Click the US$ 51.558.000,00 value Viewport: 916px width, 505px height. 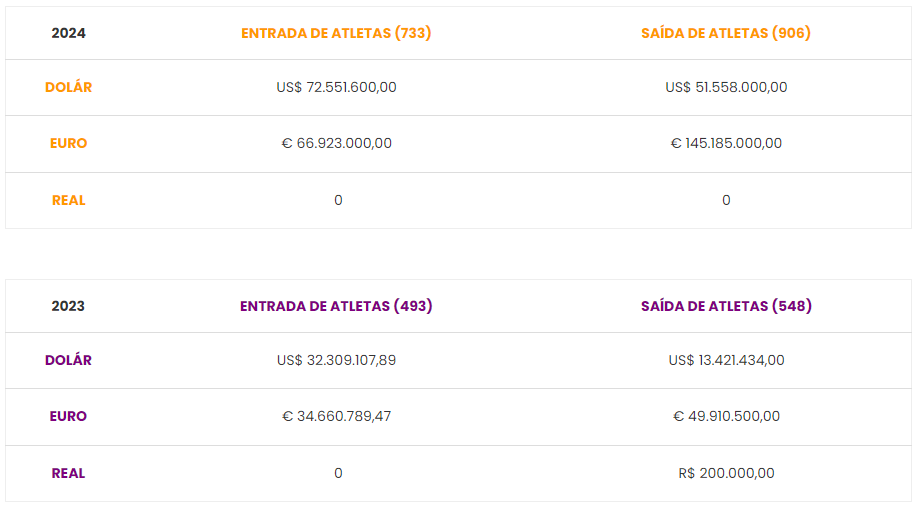(726, 87)
